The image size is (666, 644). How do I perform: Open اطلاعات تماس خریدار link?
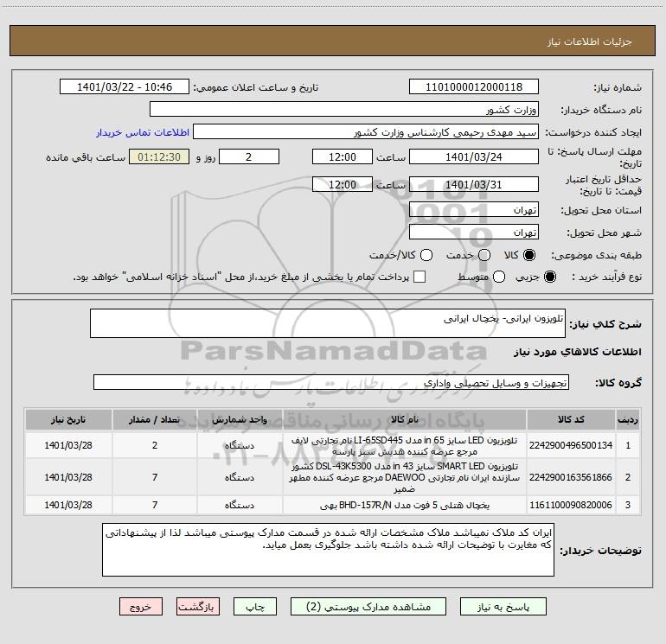(143, 132)
